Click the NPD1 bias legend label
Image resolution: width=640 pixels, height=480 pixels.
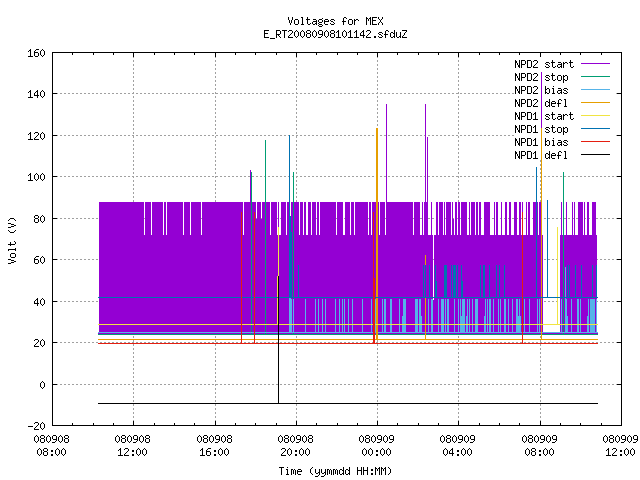click(541, 142)
